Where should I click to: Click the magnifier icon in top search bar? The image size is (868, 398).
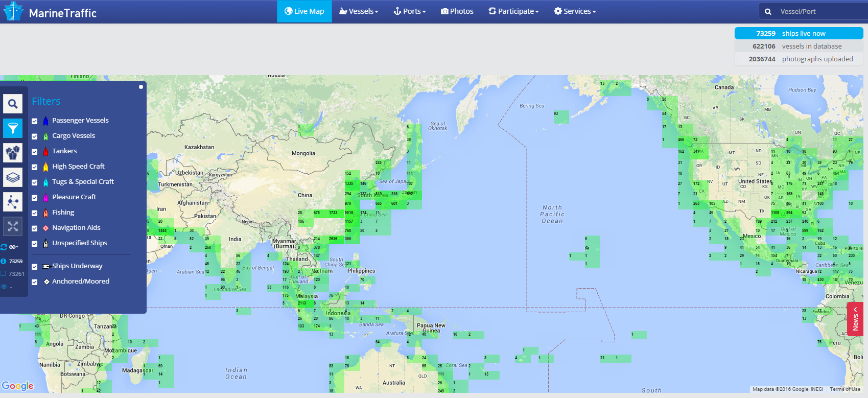coord(768,11)
